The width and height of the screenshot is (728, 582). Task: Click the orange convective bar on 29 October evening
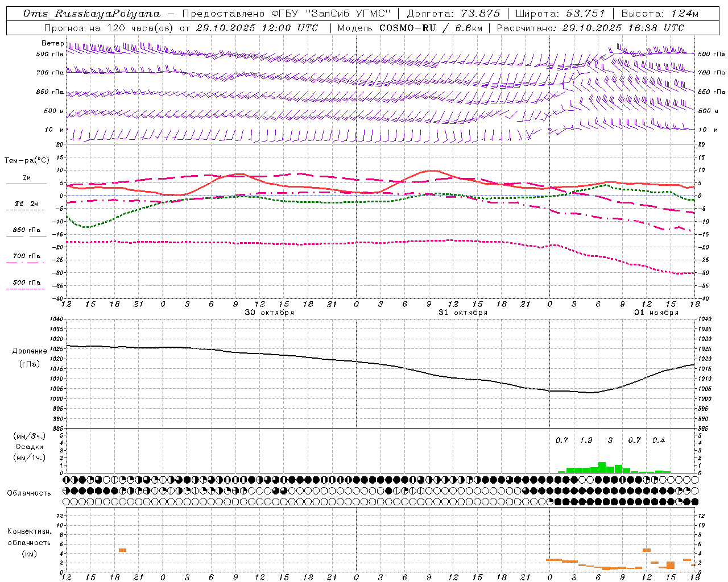122,550
